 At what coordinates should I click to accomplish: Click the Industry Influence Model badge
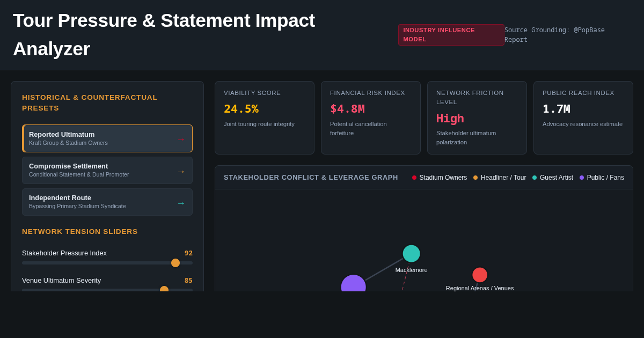click(451, 35)
